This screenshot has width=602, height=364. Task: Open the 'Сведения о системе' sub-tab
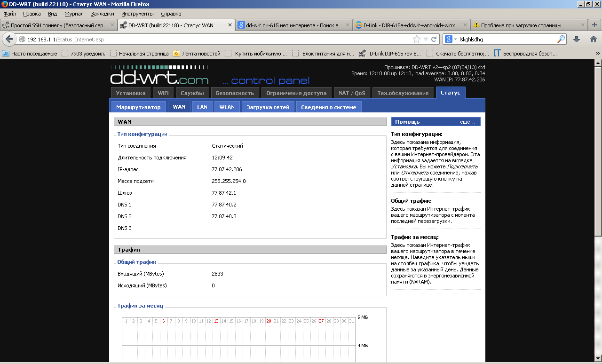click(329, 107)
